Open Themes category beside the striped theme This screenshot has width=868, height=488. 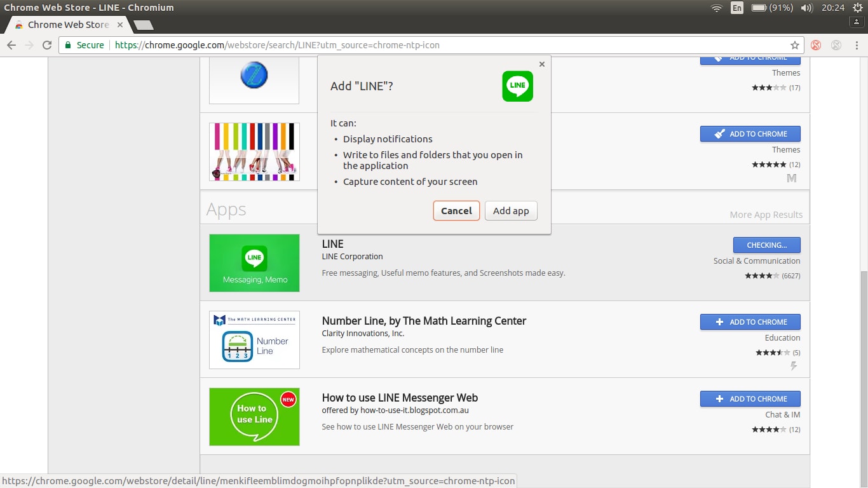pyautogui.click(x=786, y=150)
